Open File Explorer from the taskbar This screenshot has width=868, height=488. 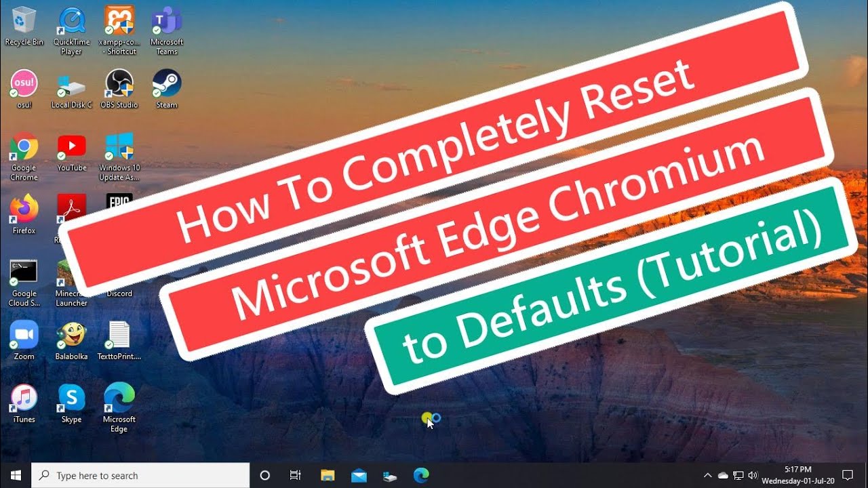pyautogui.click(x=328, y=475)
